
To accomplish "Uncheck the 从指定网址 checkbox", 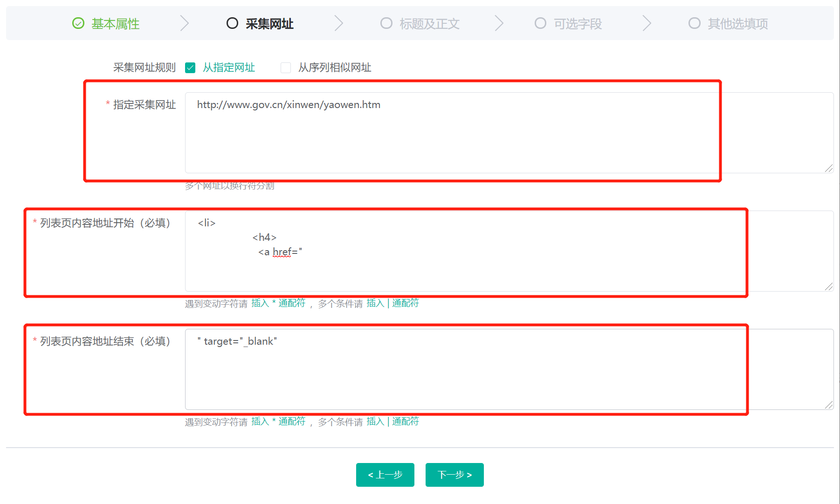I will point(190,68).
